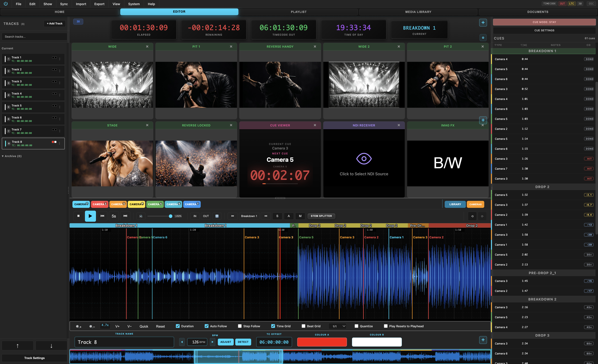This screenshot has width=598, height=364.
Task: Expand the Archive (0) section
Action: tap(12, 156)
